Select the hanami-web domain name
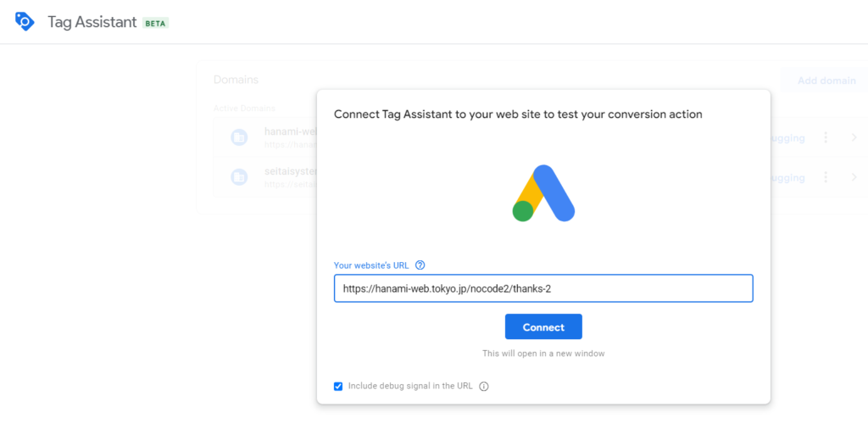 [x=290, y=132]
